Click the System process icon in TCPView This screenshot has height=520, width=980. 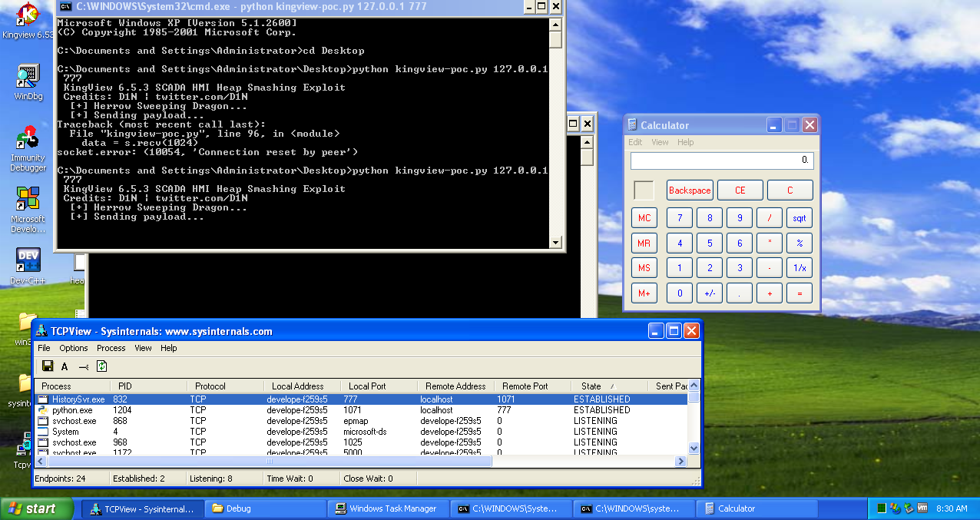pyautogui.click(x=44, y=432)
